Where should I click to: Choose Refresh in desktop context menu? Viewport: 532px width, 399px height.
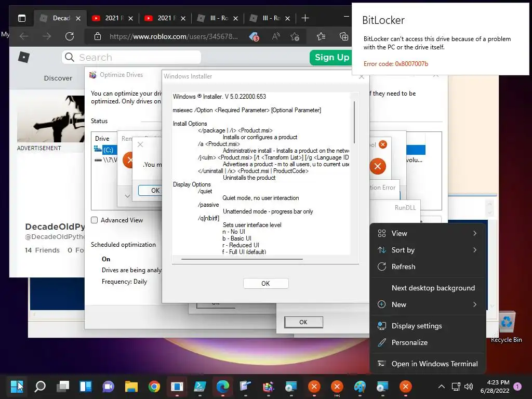pyautogui.click(x=428, y=267)
